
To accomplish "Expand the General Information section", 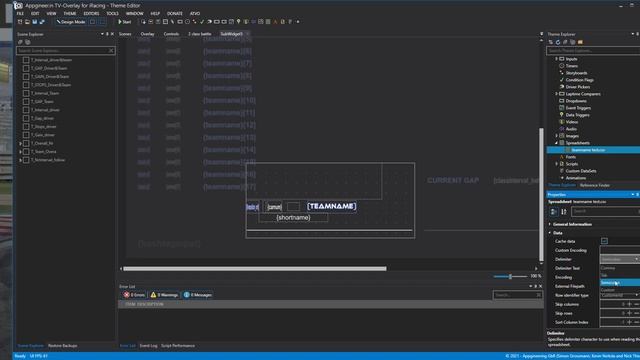I will [x=550, y=224].
